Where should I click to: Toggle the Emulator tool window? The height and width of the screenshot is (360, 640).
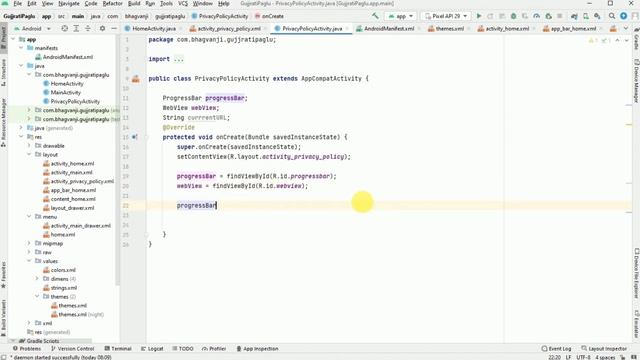point(636,324)
